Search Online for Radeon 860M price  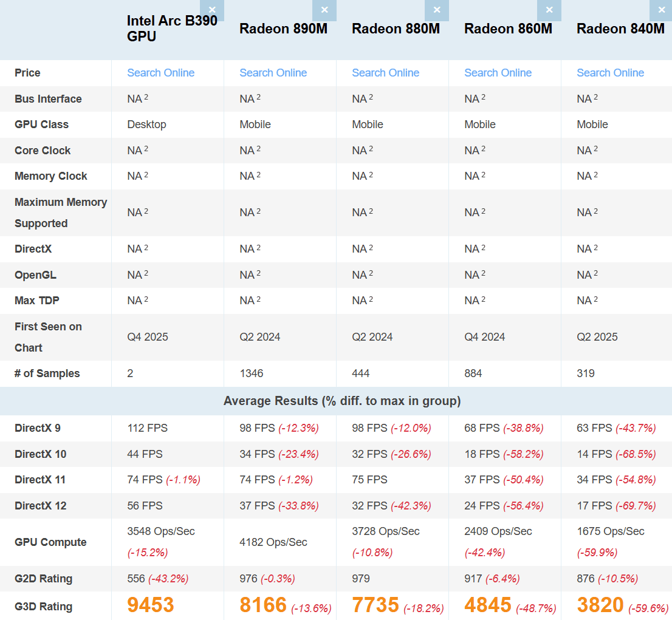[x=498, y=73]
